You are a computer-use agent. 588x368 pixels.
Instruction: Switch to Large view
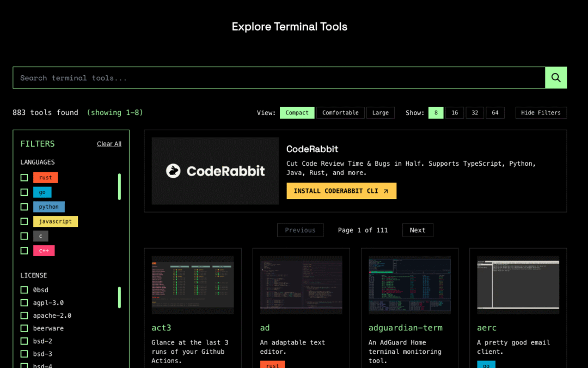pos(380,113)
